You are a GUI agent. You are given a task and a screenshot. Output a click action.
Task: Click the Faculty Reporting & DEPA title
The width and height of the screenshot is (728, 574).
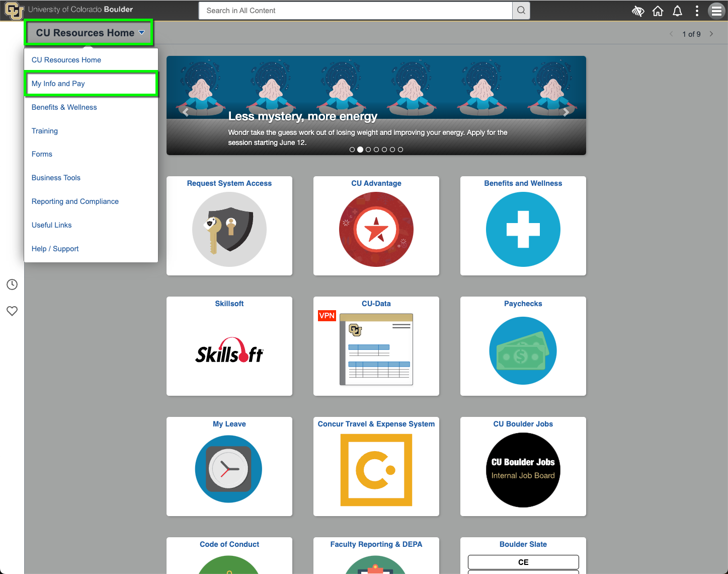click(x=376, y=544)
